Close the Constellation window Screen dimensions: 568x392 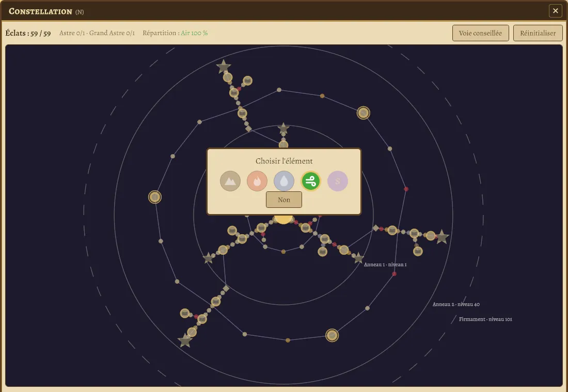click(555, 11)
